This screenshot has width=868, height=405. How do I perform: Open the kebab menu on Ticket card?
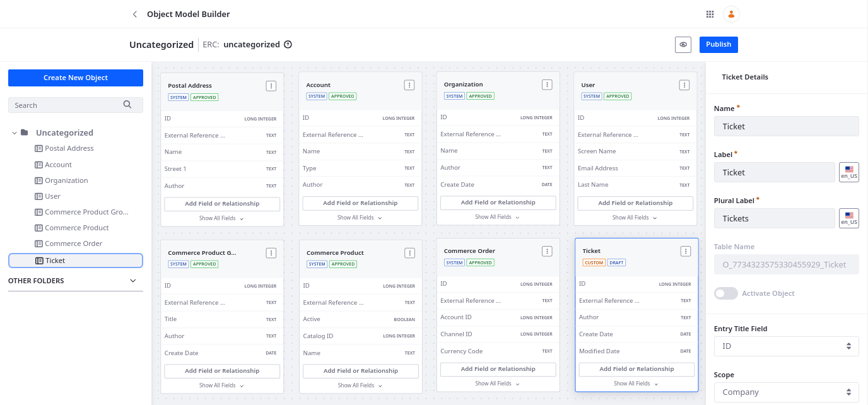click(685, 251)
